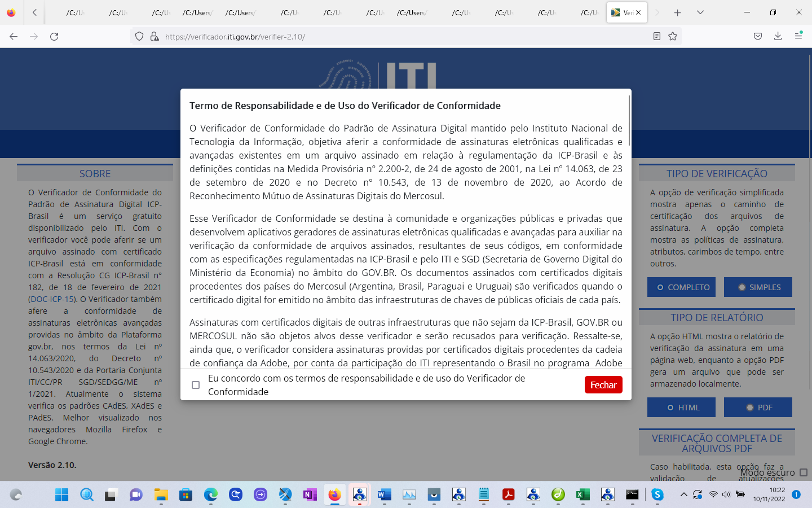Open Firefox downloads panel

click(778, 36)
